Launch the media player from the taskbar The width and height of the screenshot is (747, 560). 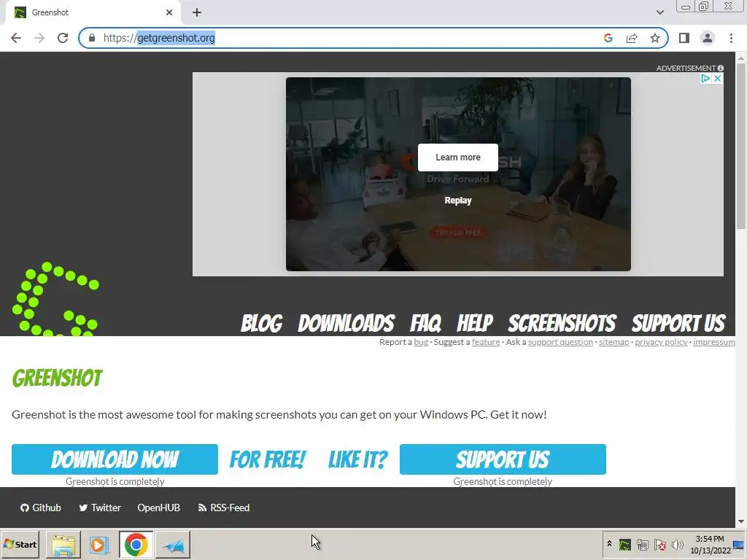coord(99,545)
